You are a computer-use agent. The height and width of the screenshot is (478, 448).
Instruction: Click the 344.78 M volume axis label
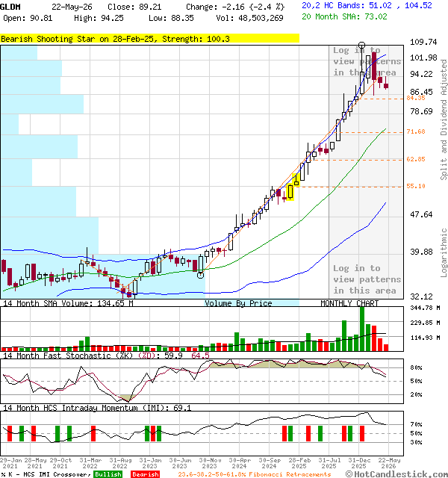pos(425,308)
